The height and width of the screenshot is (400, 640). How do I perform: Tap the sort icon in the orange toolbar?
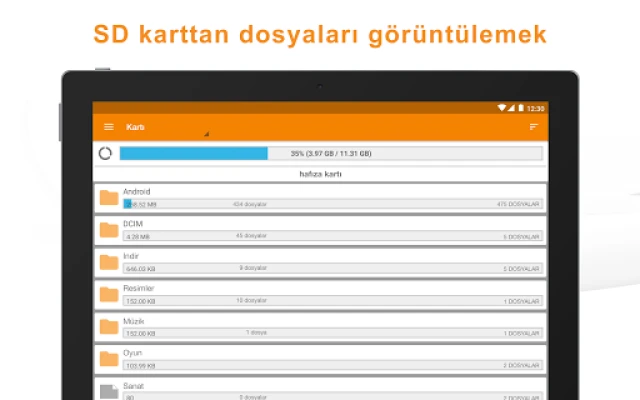pos(534,127)
